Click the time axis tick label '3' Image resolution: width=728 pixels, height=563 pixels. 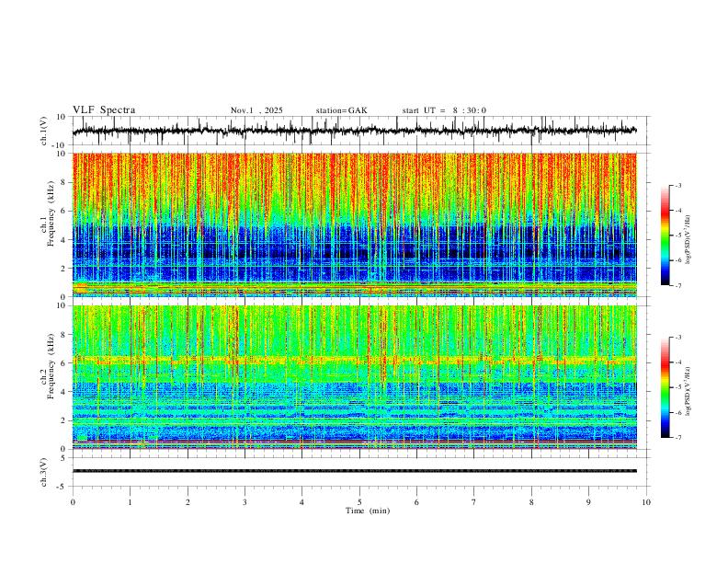pos(245,502)
